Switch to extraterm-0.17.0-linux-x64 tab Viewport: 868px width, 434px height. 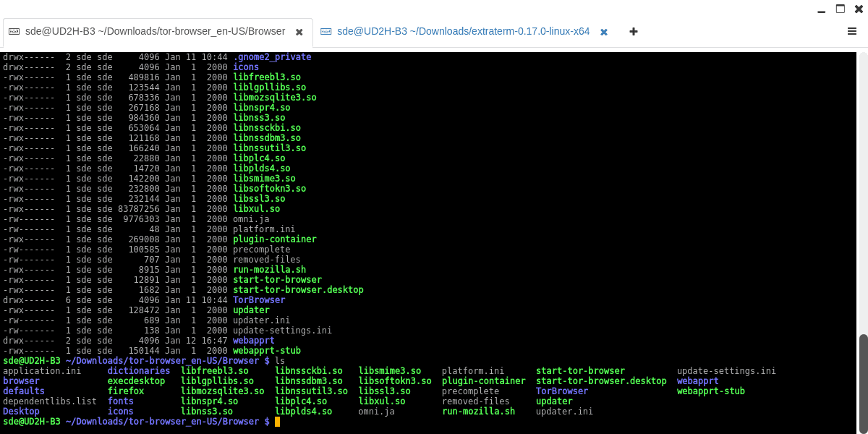coord(463,32)
